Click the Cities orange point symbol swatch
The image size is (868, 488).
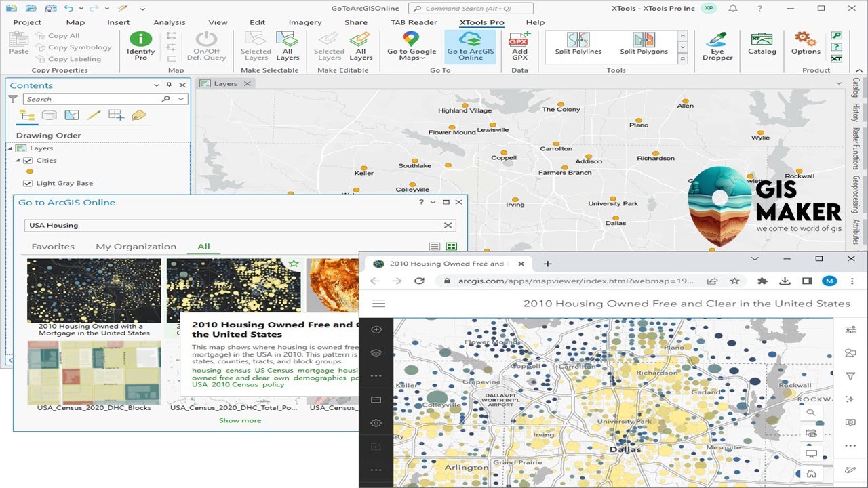tap(29, 171)
